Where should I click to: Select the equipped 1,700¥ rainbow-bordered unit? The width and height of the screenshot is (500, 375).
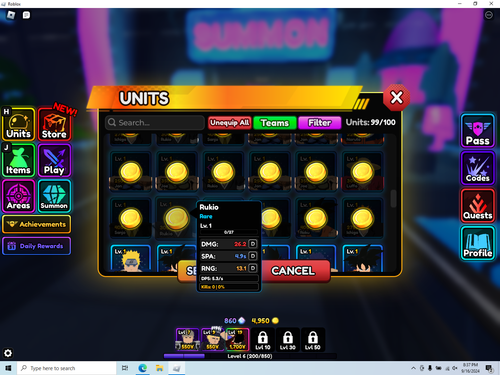(x=237, y=339)
